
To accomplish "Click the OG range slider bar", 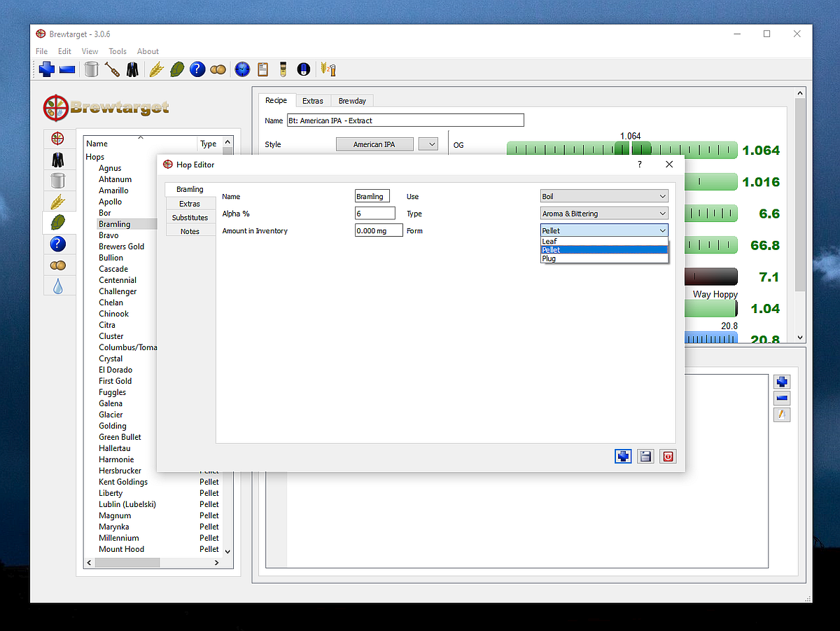I will (622, 150).
